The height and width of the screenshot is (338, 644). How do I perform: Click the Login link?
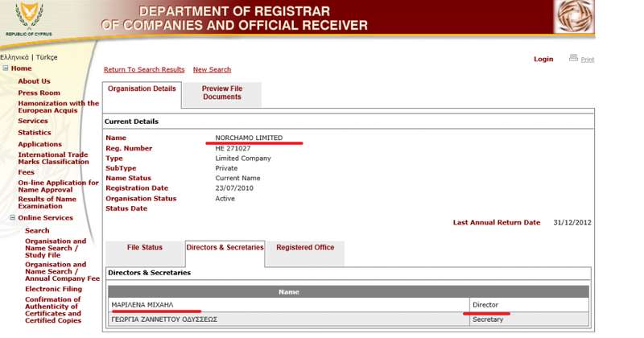pyautogui.click(x=543, y=60)
